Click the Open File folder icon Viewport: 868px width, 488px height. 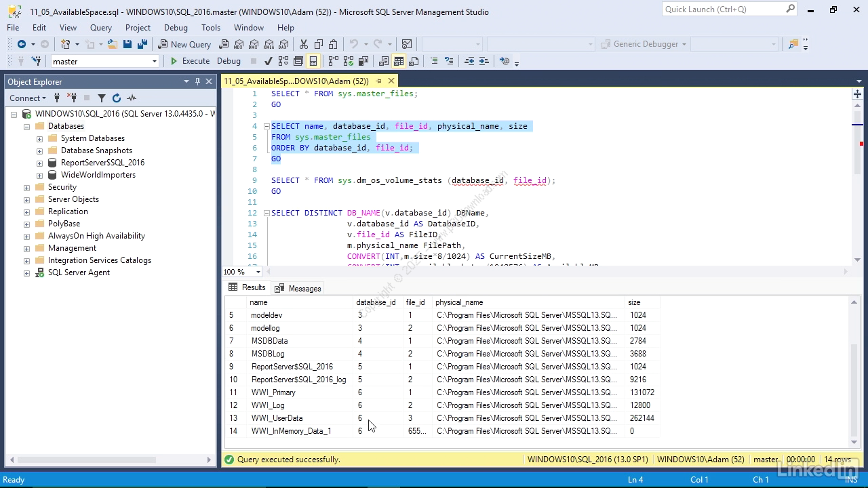click(112, 44)
